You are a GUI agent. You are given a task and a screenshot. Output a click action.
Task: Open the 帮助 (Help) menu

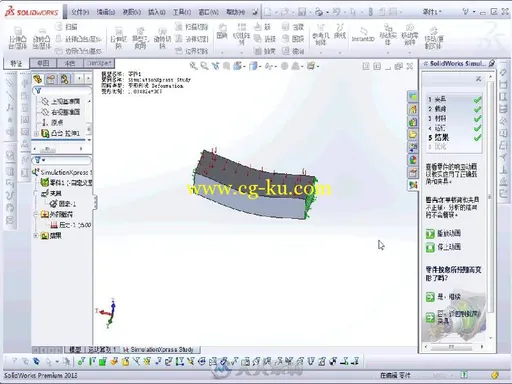tap(235, 12)
